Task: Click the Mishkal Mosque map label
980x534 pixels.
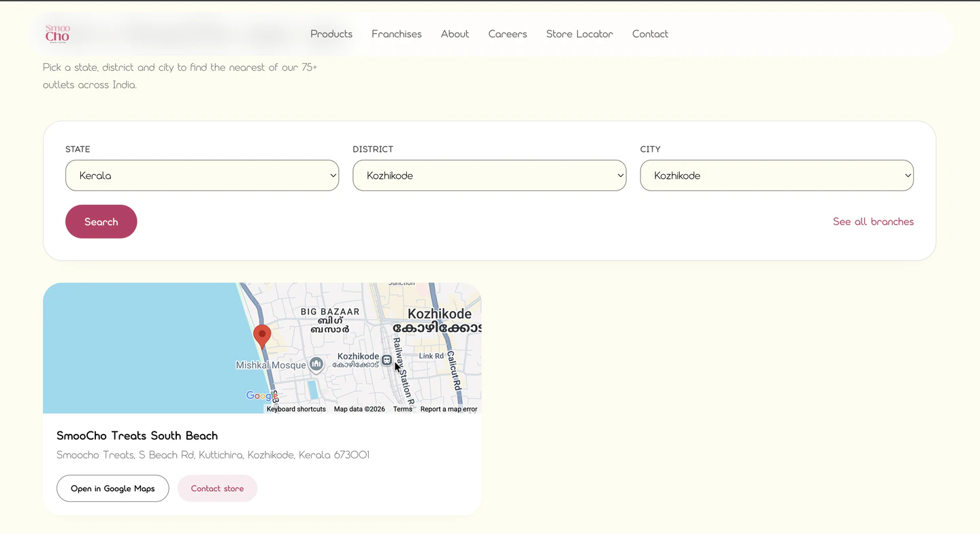Action: point(271,365)
